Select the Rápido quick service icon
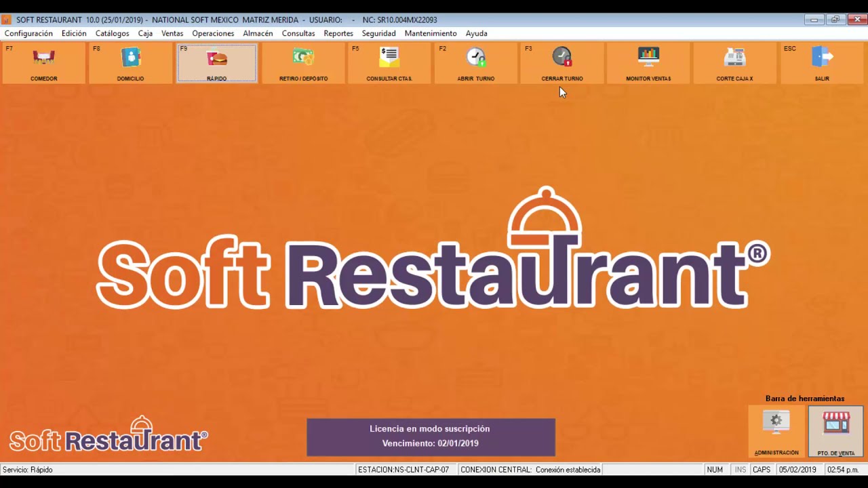This screenshot has width=868, height=488. click(x=217, y=63)
